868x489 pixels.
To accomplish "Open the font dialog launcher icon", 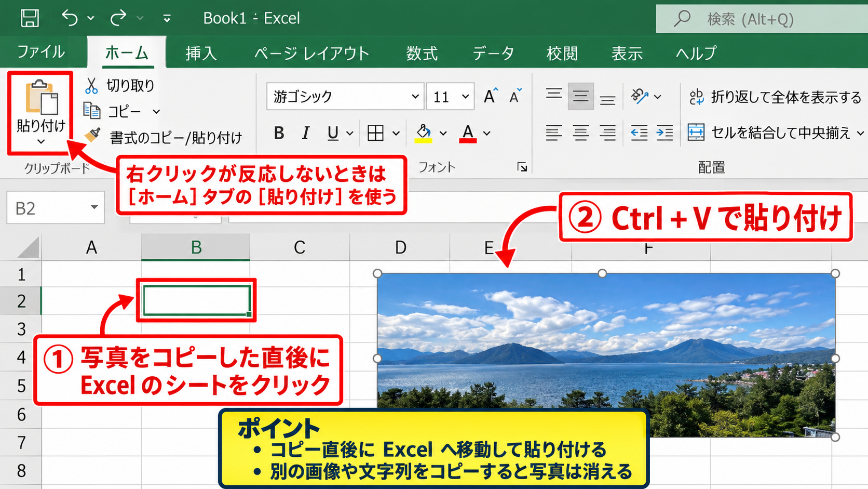I will click(522, 167).
